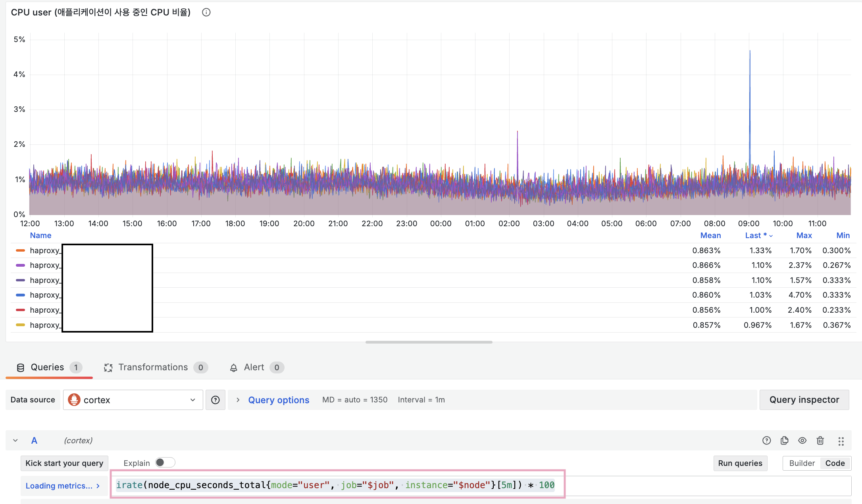Click dark violet series swatch, Mean 0.858%

pos(20,280)
